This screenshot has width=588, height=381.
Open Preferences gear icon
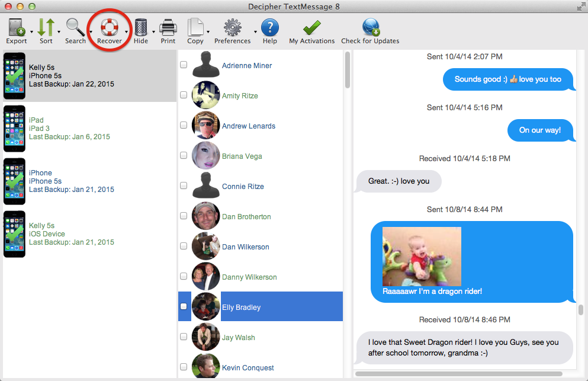click(233, 27)
